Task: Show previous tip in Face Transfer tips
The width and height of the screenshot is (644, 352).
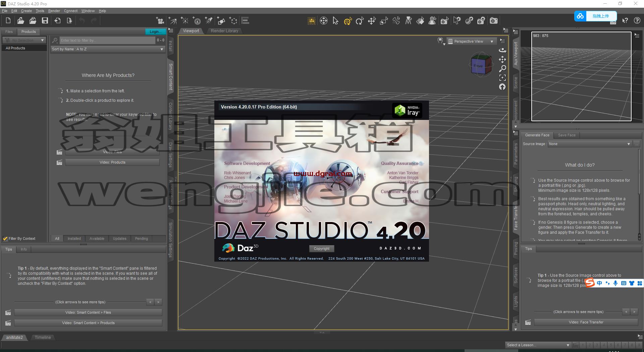Action: [626, 312]
